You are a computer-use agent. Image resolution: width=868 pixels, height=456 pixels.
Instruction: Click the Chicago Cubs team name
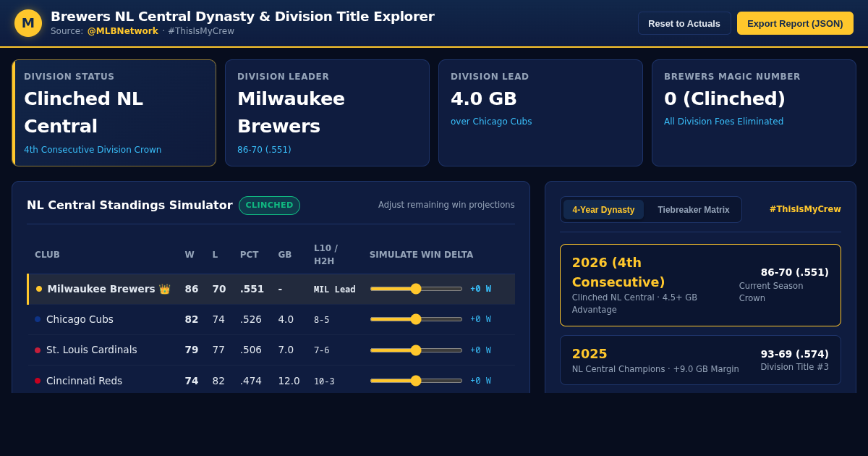click(x=80, y=319)
